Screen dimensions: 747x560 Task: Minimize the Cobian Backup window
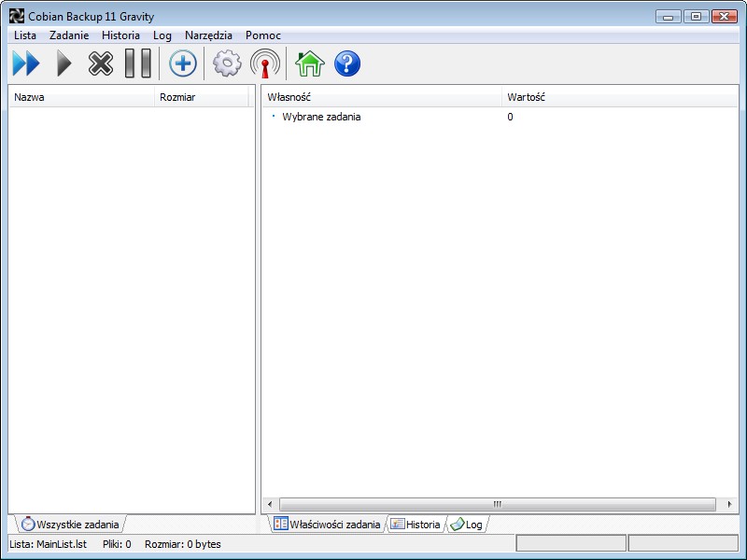click(669, 17)
